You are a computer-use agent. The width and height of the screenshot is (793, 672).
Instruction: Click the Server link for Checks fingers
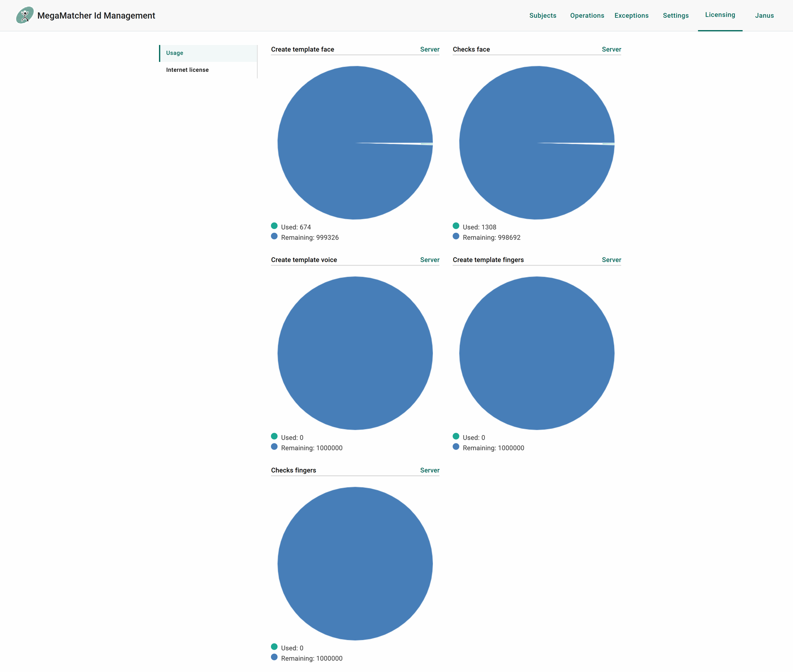point(430,471)
